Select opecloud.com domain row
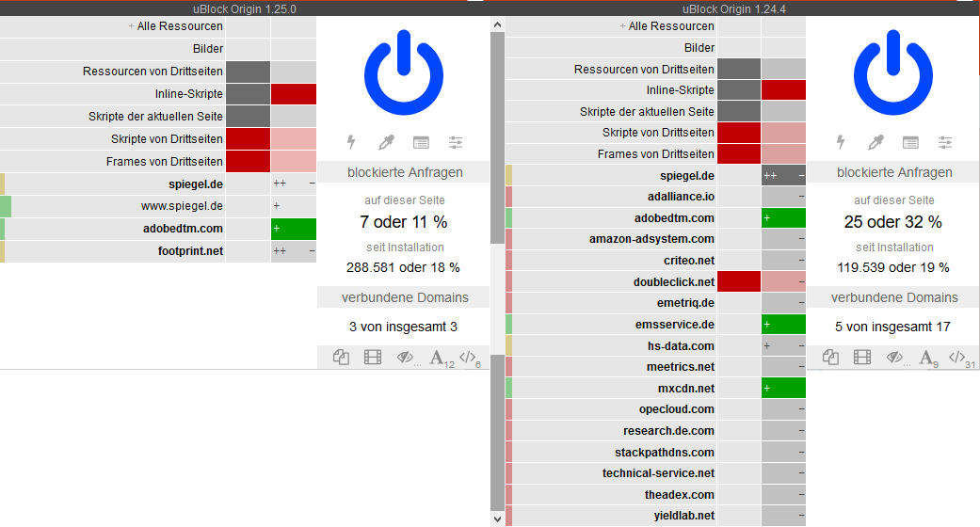This screenshot has width=980, height=527. 611,409
